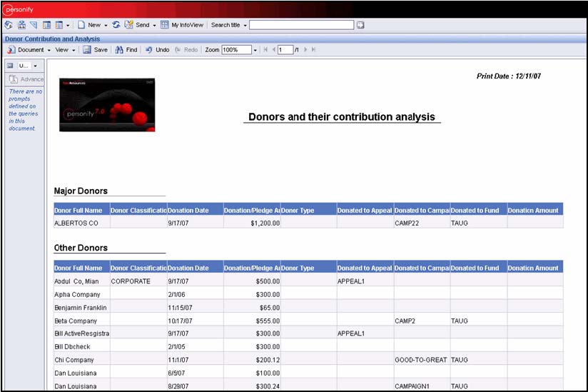Screen dimensions: 588x392
Task: Click the page number field showing 1
Action: pos(285,49)
